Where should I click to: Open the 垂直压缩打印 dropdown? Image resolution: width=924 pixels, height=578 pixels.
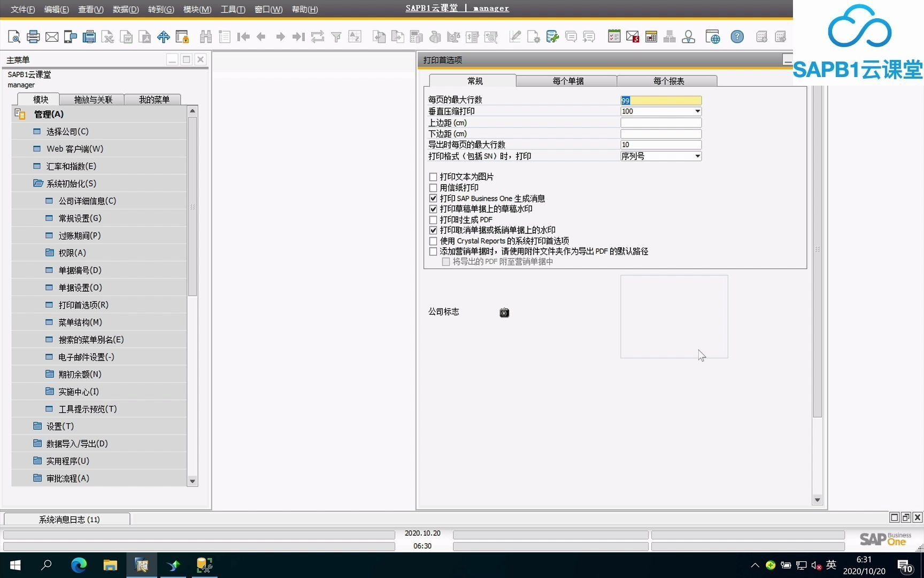697,111
